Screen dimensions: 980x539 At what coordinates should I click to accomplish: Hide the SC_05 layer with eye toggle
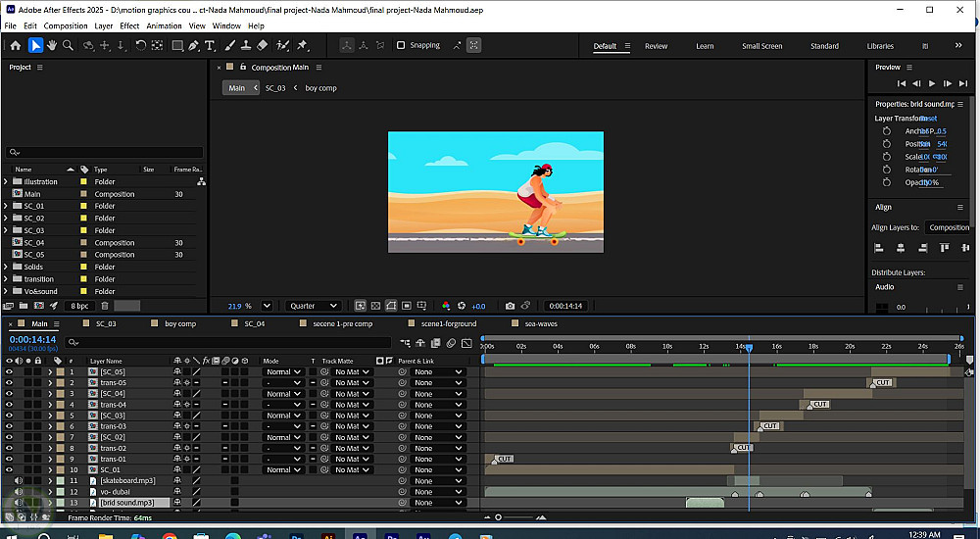point(9,372)
